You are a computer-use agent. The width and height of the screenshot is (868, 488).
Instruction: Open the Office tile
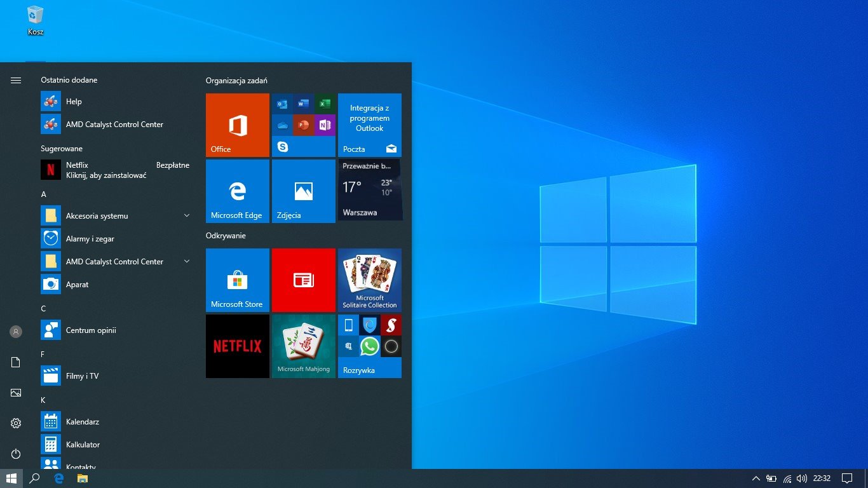[x=238, y=125]
